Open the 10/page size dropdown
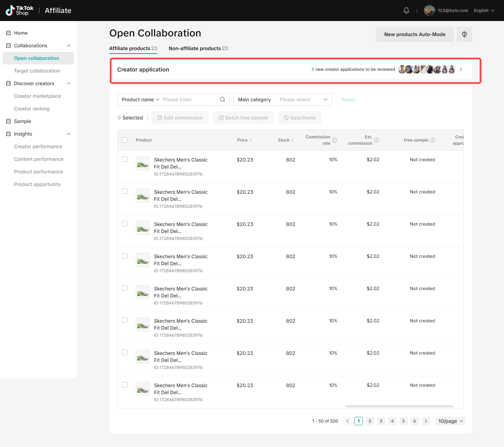504x447 pixels. click(450, 421)
